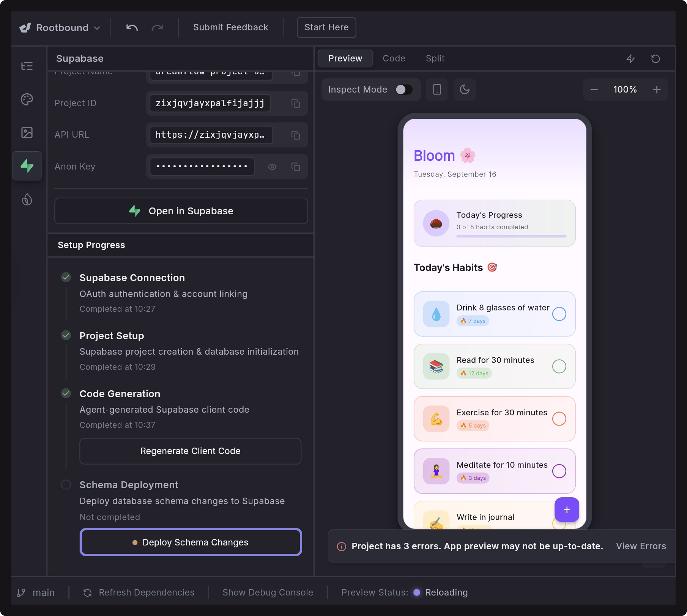Open the Rootbound project dropdown
This screenshot has height=616, width=687.
[60, 28]
